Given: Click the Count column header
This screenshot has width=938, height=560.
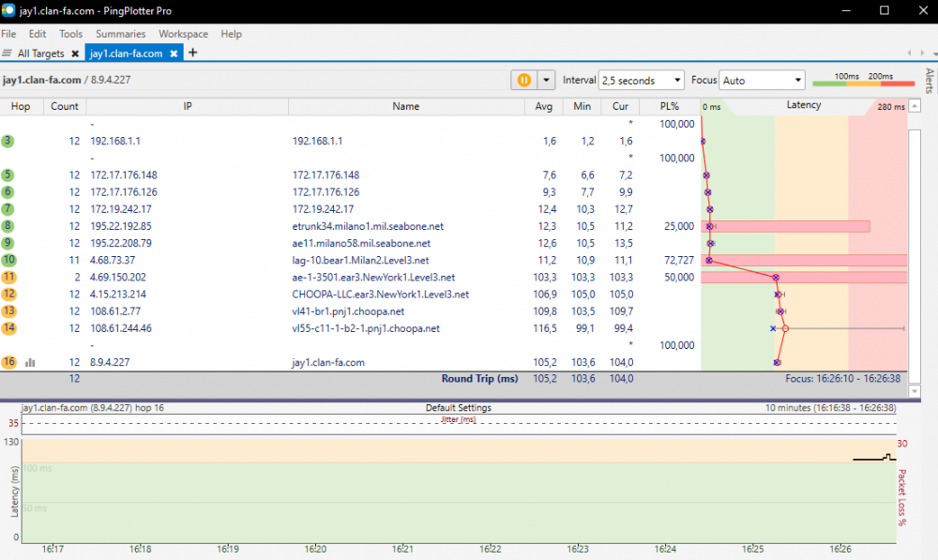Looking at the screenshot, I should click(x=65, y=106).
